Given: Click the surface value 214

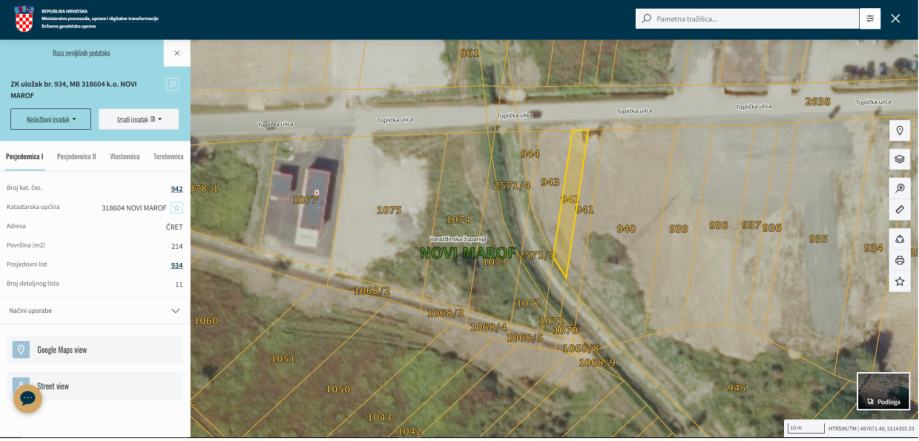Looking at the screenshot, I should (177, 246).
